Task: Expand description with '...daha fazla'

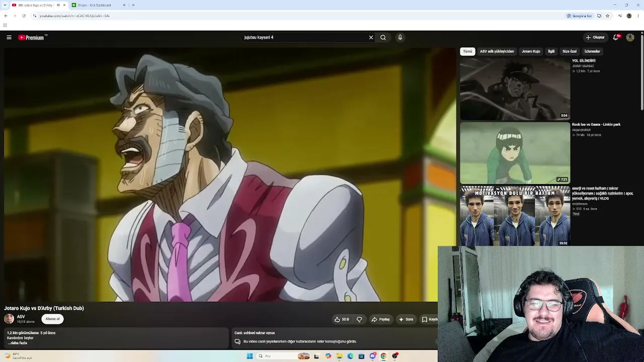Action: click(17, 343)
